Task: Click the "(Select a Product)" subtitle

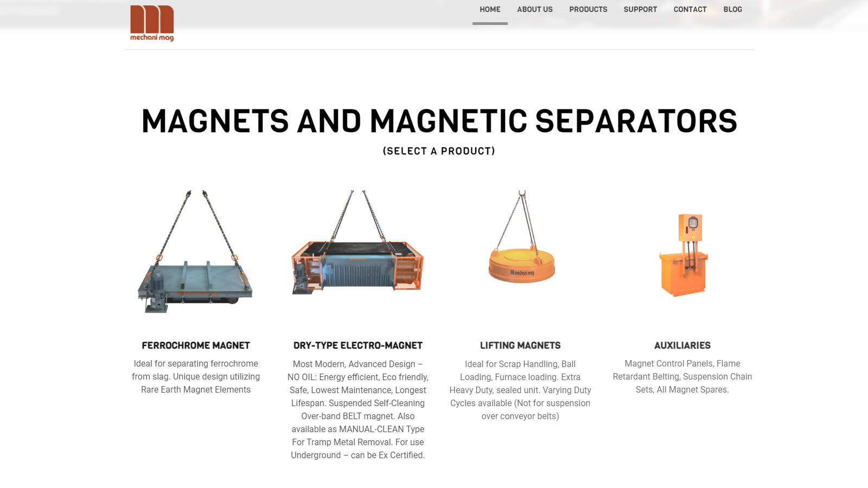Action: point(439,151)
